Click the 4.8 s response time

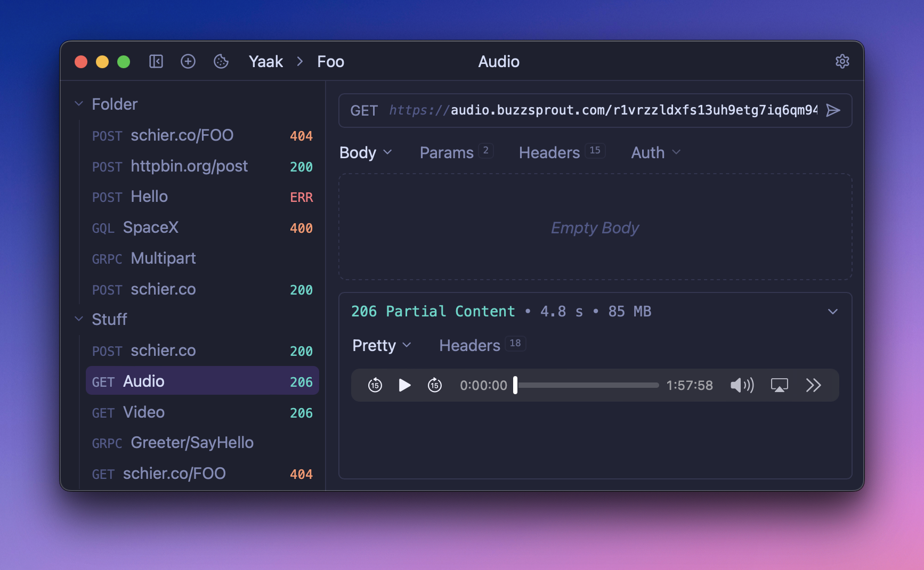pyautogui.click(x=562, y=311)
